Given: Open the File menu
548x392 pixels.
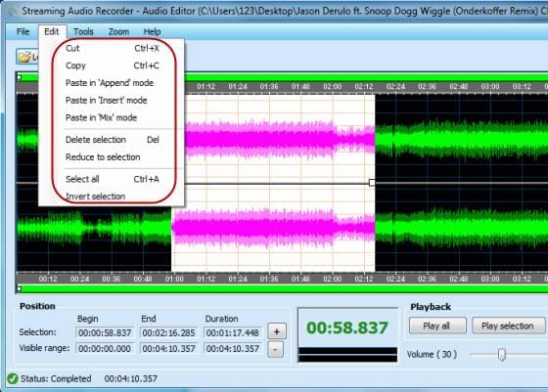Looking at the screenshot, I should point(23,31).
